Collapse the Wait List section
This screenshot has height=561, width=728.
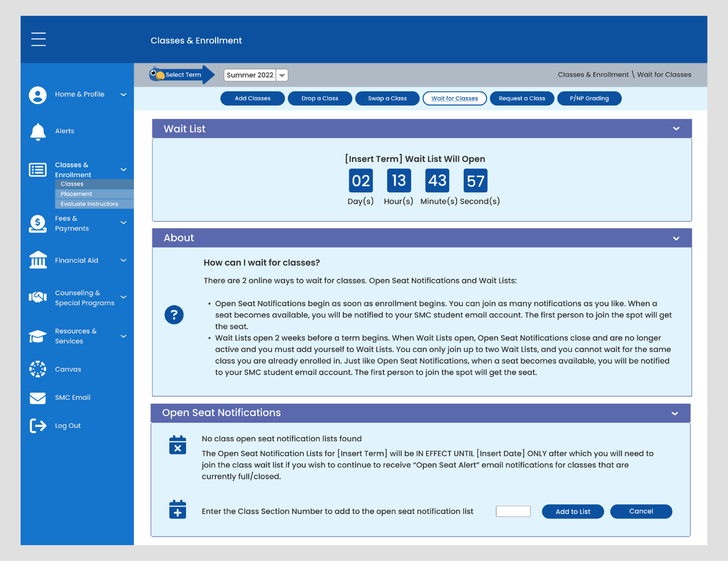click(676, 129)
